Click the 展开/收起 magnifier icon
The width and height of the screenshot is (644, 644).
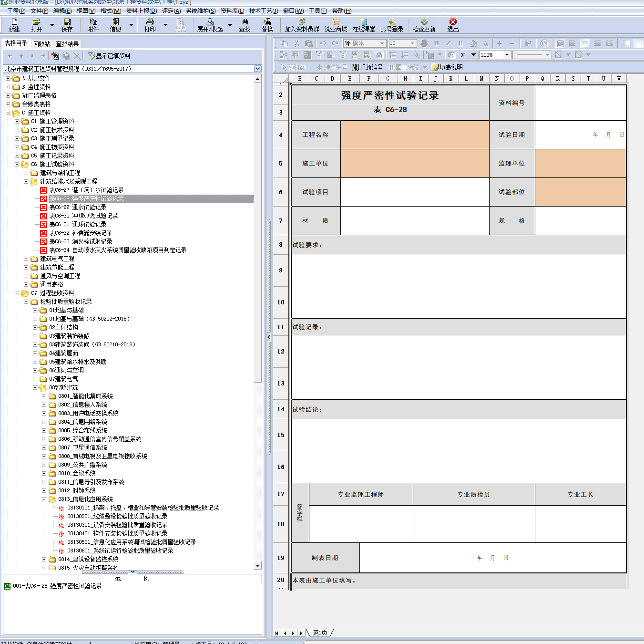210,22
